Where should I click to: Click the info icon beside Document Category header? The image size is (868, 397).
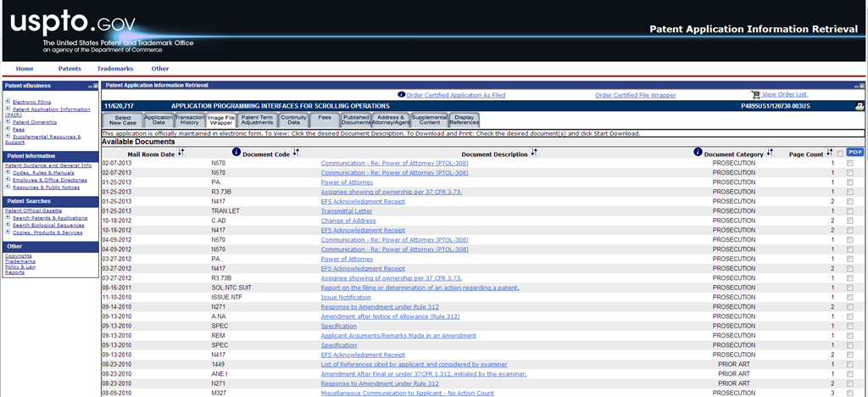coord(698,152)
